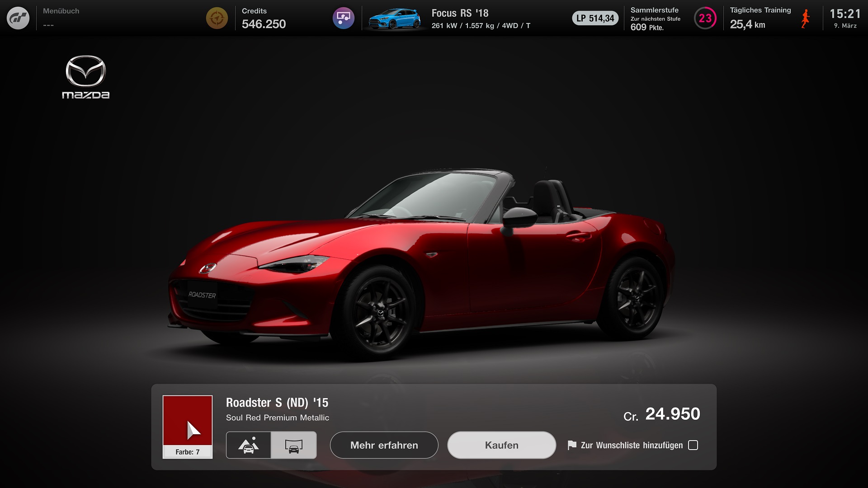Click the Gran Turismo logo icon
This screenshot has width=868, height=488.
coord(18,19)
